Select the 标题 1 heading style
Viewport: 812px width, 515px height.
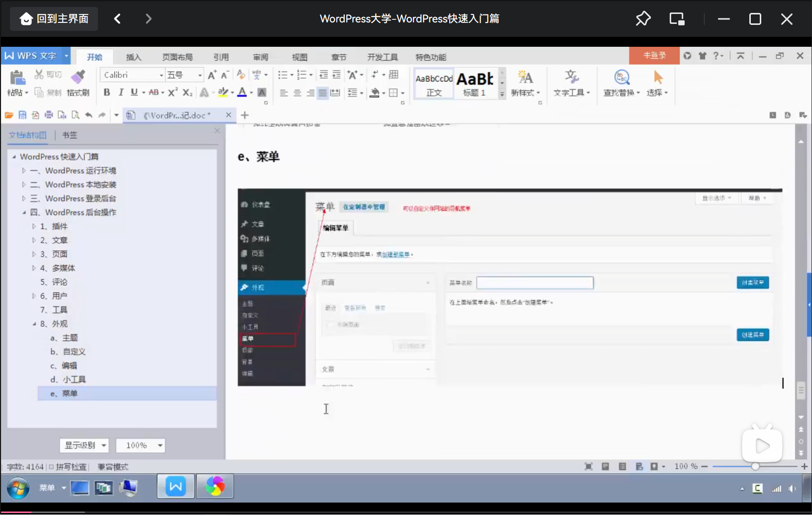pyautogui.click(x=475, y=84)
